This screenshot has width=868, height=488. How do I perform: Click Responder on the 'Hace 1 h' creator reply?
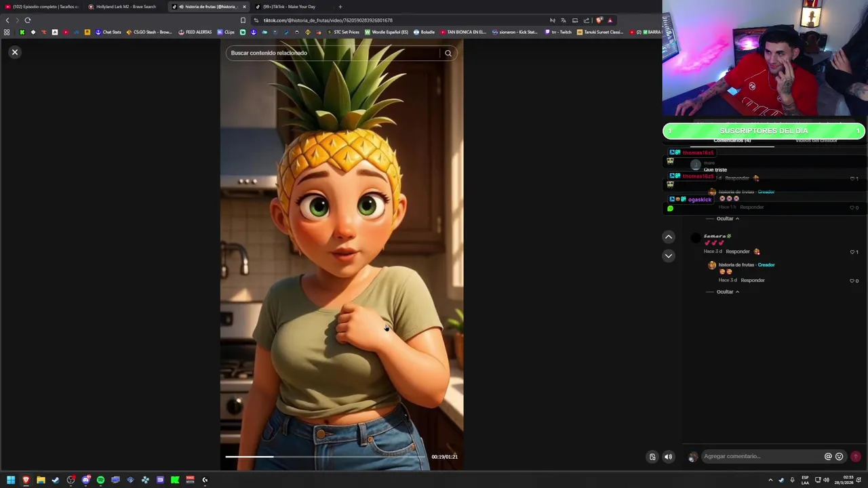tap(753, 207)
